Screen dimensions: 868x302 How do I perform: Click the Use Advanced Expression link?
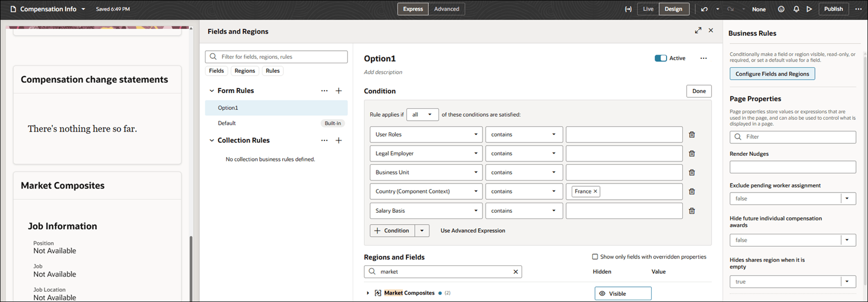click(472, 231)
